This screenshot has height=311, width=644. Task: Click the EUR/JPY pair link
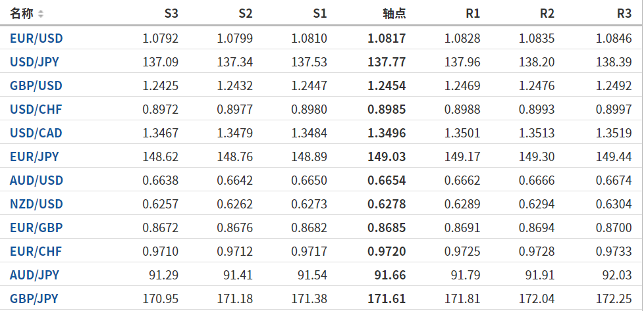[34, 156]
